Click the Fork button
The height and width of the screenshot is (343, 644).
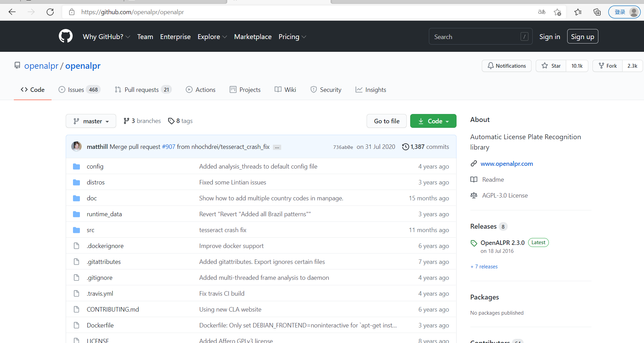click(608, 66)
